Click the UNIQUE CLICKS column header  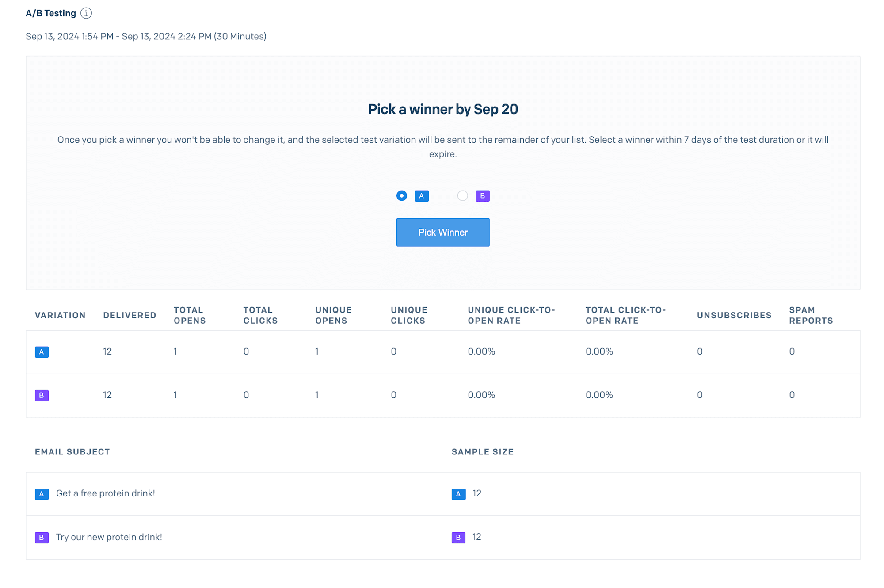coord(409,315)
